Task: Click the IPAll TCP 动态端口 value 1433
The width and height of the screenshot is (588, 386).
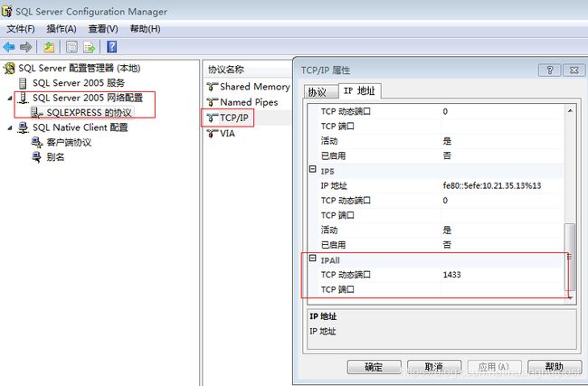Action: click(x=451, y=275)
